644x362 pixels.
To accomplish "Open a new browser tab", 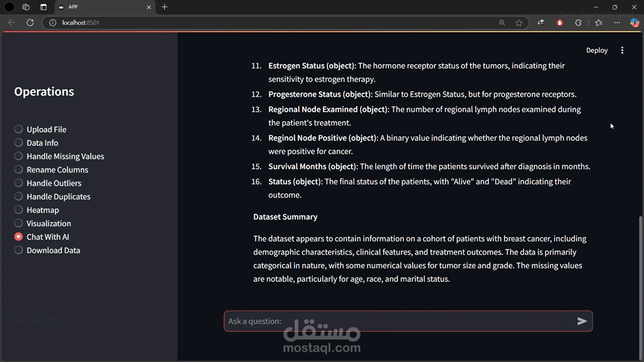I will point(164,7).
